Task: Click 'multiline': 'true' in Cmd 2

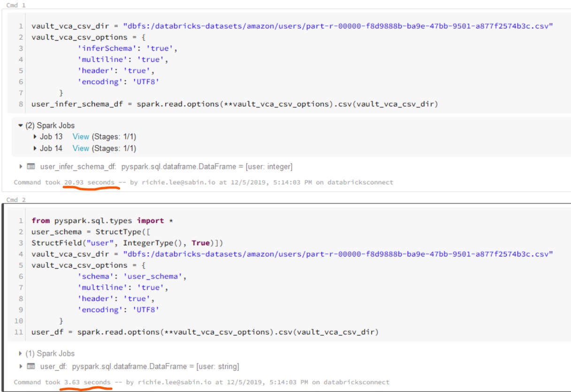Action: tap(123, 287)
